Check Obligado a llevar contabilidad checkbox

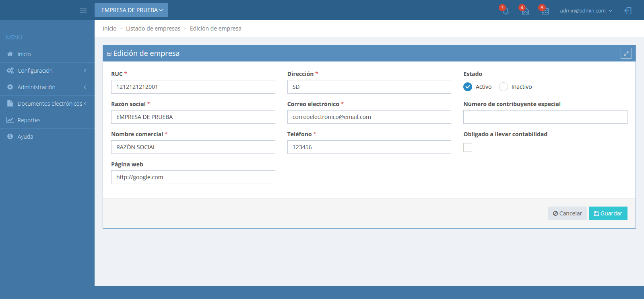(468, 147)
